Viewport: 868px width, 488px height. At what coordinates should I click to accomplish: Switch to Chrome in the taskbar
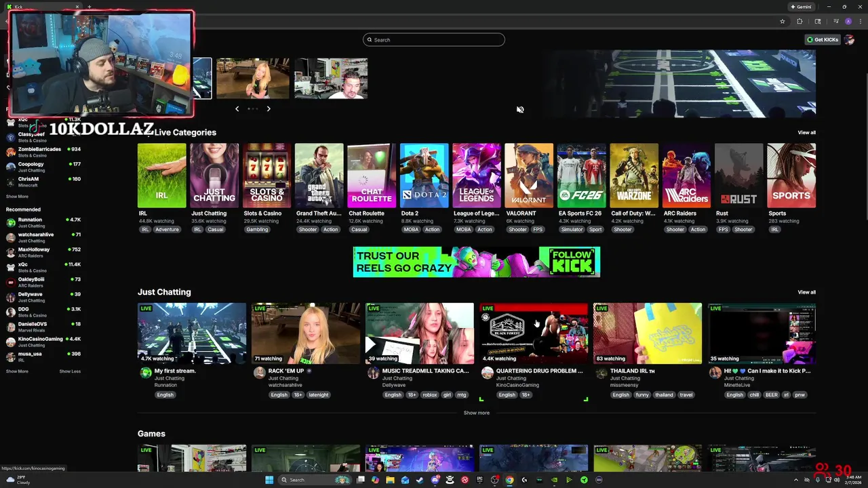(x=509, y=480)
